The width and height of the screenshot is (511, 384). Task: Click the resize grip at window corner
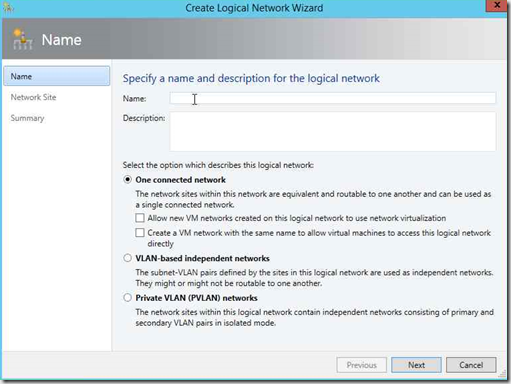pos(502,375)
